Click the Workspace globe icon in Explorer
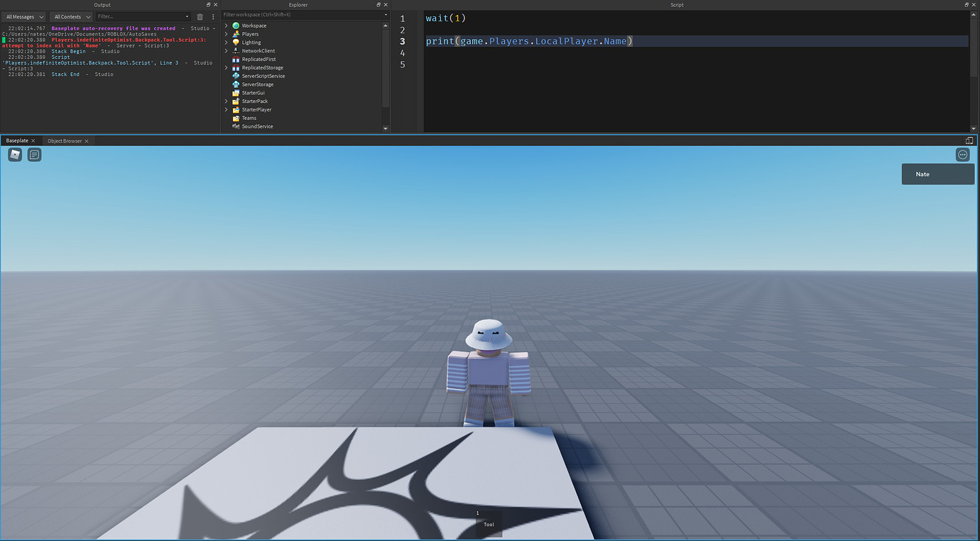980x541 pixels. [x=235, y=25]
